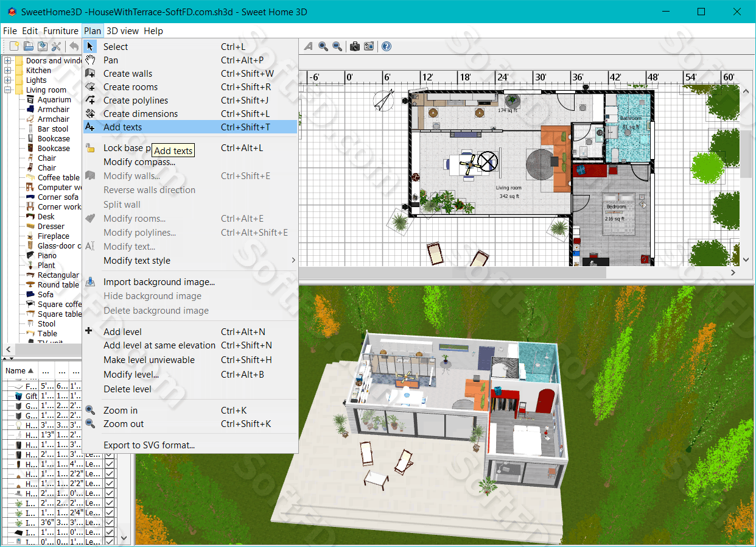Image resolution: width=756 pixels, height=547 pixels.
Task: Expand the Lights catalog folder
Action: (8, 80)
